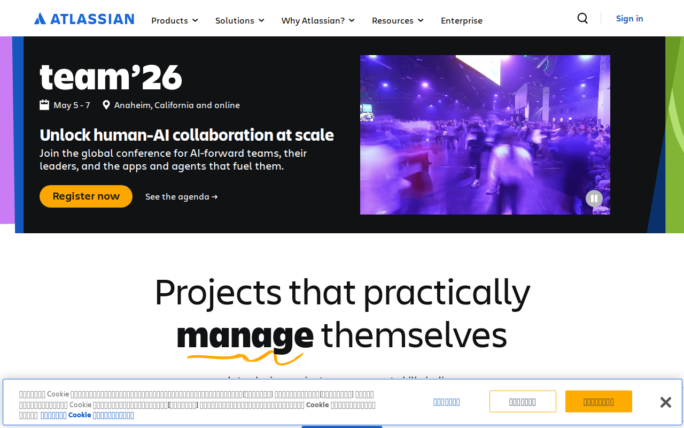Image resolution: width=684 pixels, height=428 pixels.
Task: Open the Why Atlassian? dropdown
Action: [x=317, y=20]
